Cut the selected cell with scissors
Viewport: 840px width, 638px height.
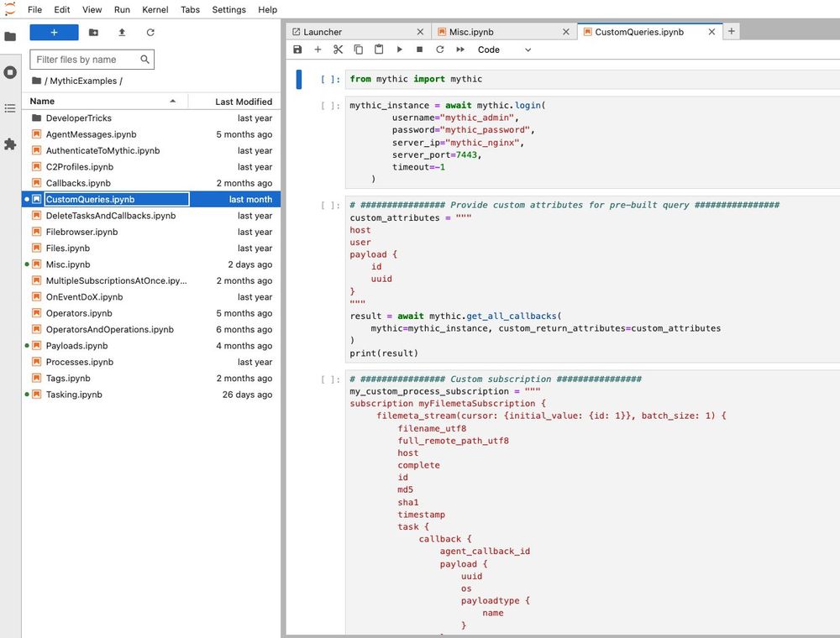click(x=338, y=50)
